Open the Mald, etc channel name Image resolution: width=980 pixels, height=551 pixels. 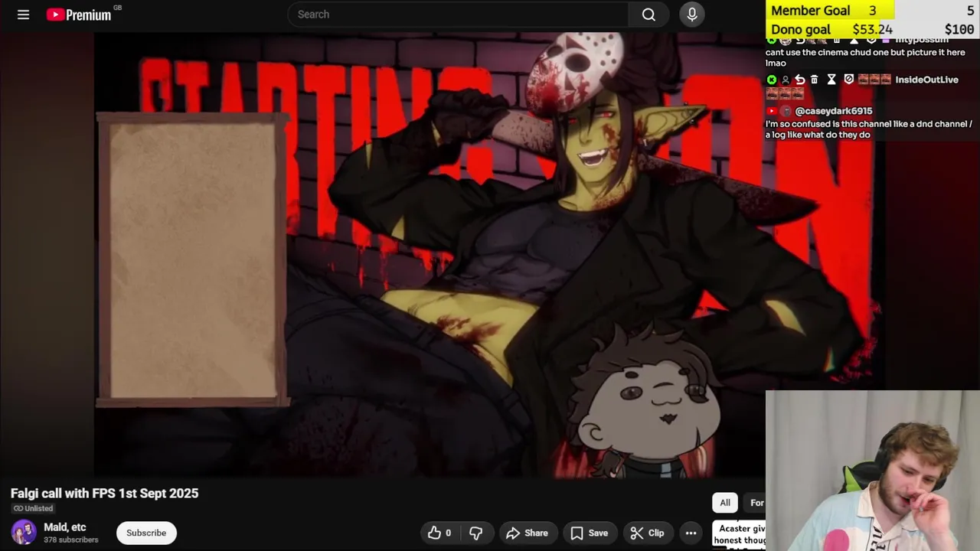65,527
